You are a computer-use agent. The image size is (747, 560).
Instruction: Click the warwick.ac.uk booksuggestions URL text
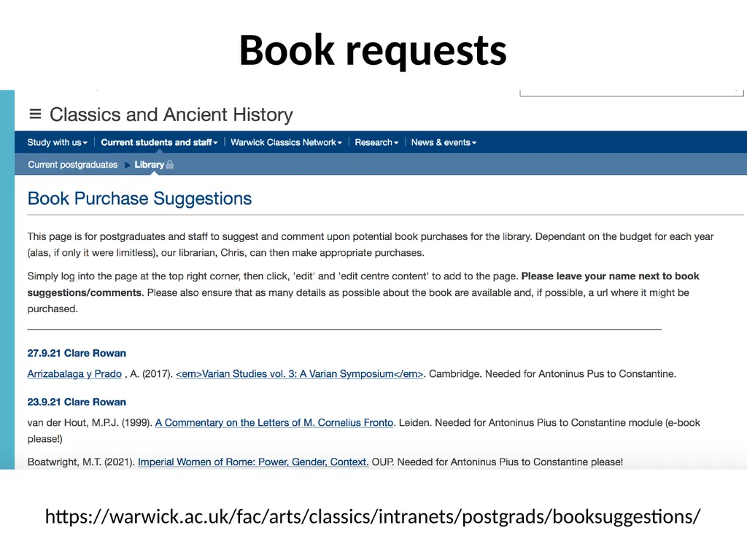[373, 517]
